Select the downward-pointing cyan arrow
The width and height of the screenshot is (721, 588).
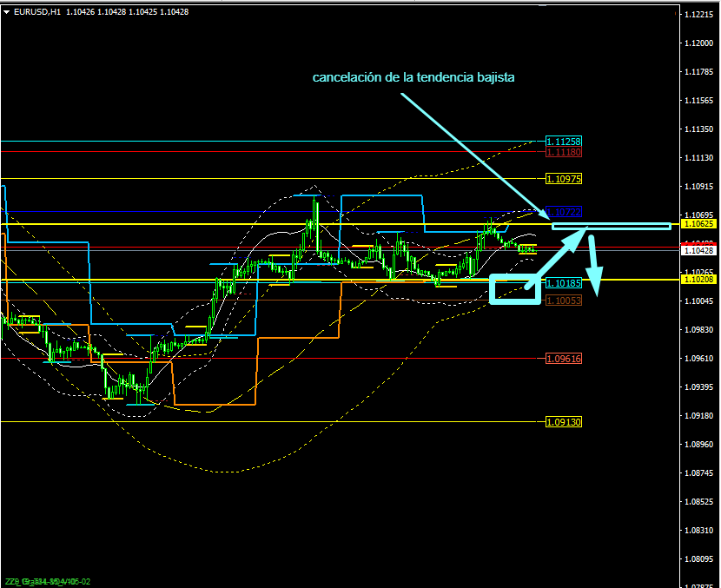pyautogui.click(x=595, y=269)
